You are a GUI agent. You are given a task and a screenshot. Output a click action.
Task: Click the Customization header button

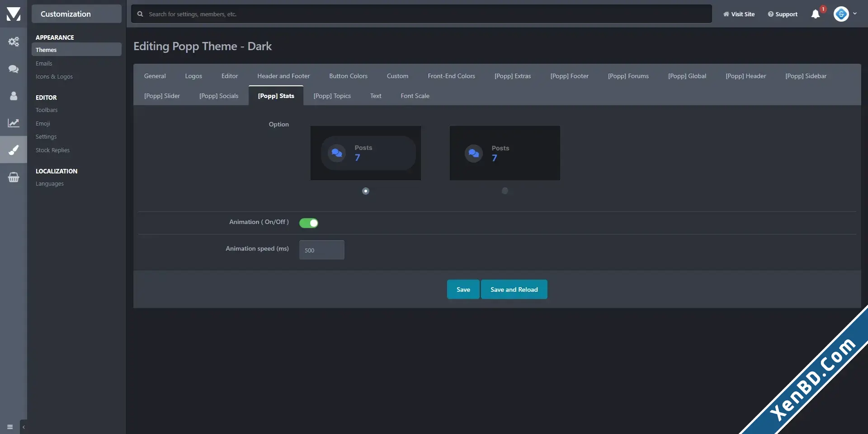tap(76, 14)
